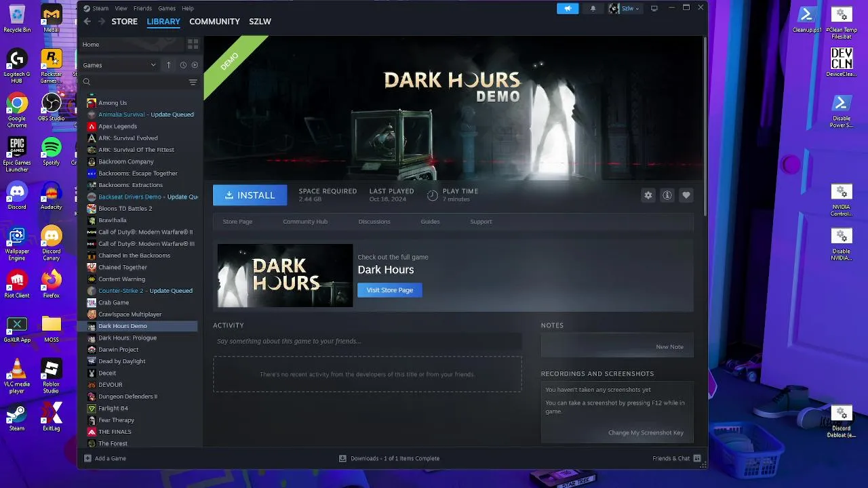Open the advanced filter options icon
Screen dimensions: 868x488
(x=193, y=82)
